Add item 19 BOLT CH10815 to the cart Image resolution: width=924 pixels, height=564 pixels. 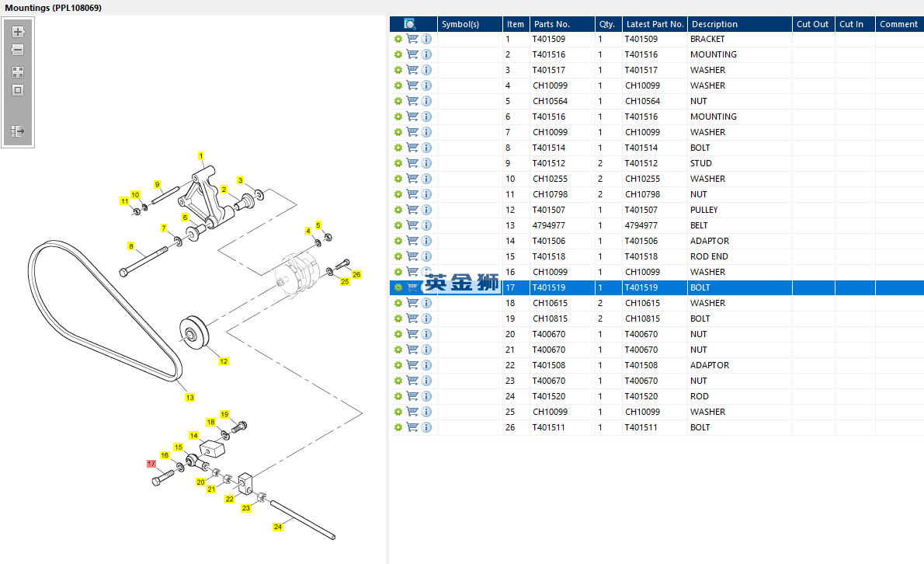(x=412, y=319)
